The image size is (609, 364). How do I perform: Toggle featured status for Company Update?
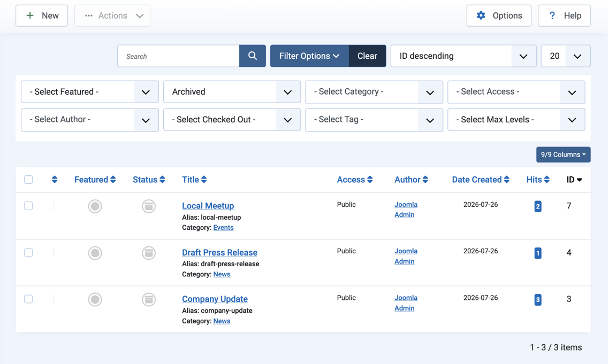tap(95, 299)
